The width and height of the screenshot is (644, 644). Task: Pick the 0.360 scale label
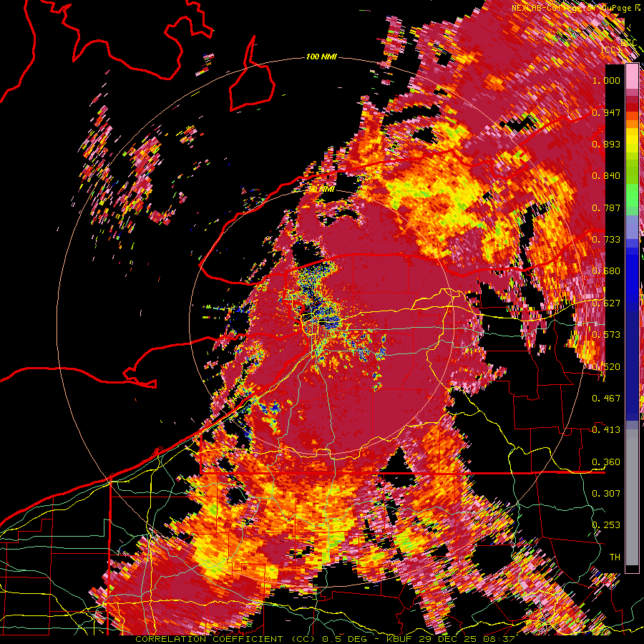[x=606, y=462]
